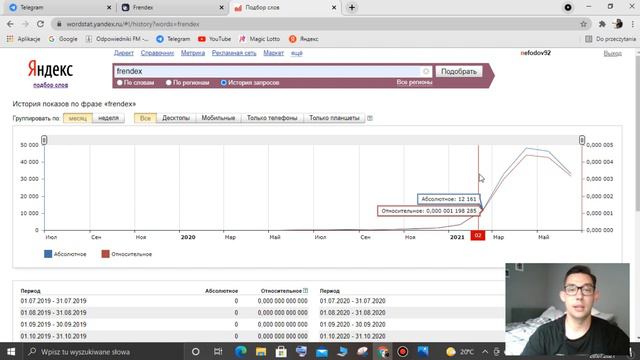The width and height of the screenshot is (640, 360).
Task: Select История запросов radio button
Action: pyautogui.click(x=224, y=82)
